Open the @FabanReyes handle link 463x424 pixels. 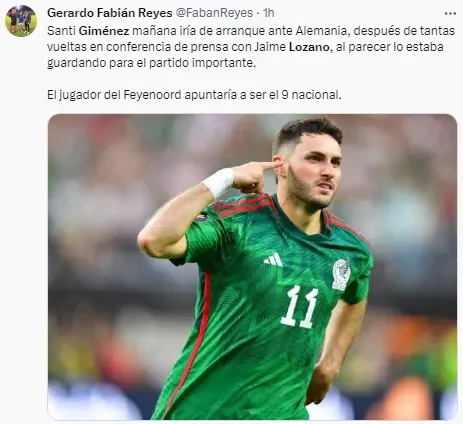[x=214, y=13]
